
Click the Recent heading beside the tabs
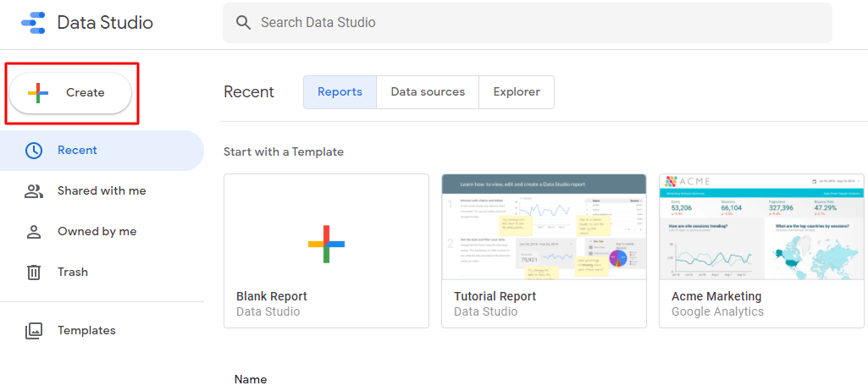(x=249, y=92)
